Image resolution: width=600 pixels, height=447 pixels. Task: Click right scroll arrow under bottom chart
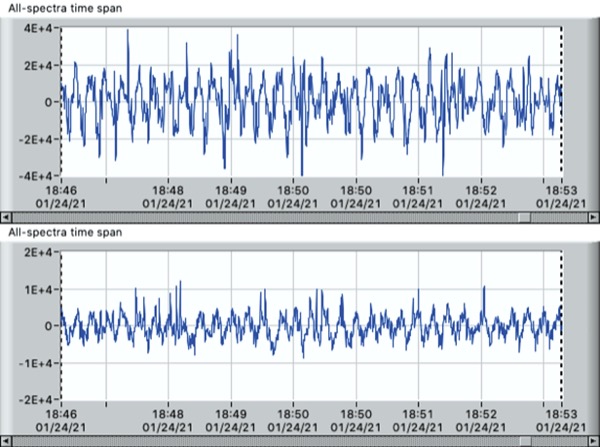click(593, 440)
